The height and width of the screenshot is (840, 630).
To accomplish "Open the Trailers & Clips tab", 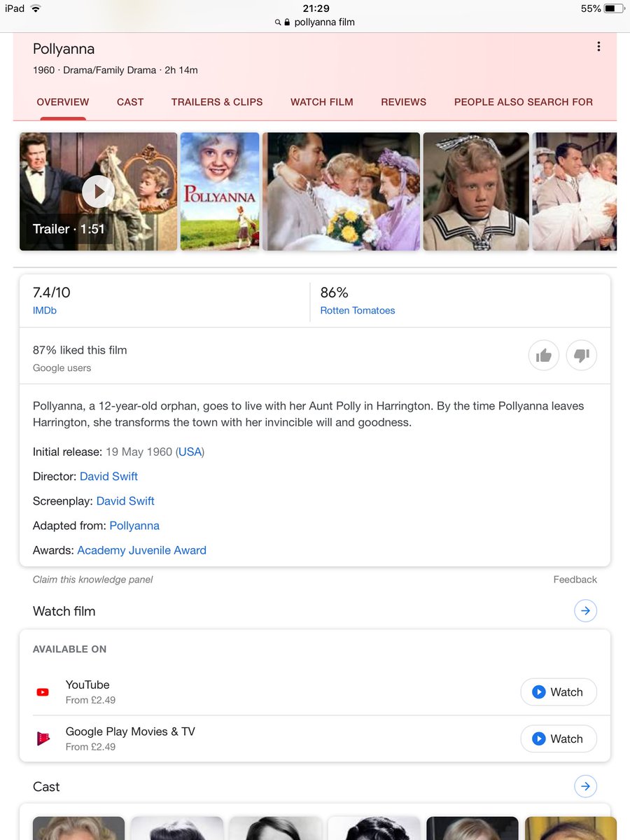I will pyautogui.click(x=217, y=102).
